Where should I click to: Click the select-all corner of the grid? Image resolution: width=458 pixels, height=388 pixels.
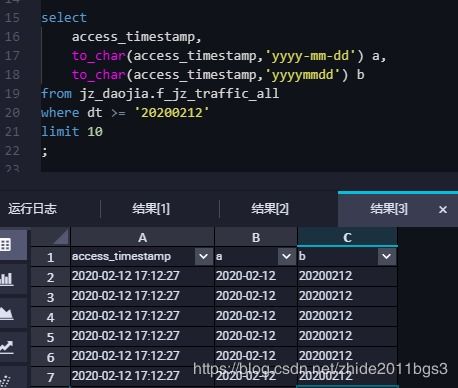tap(50, 237)
